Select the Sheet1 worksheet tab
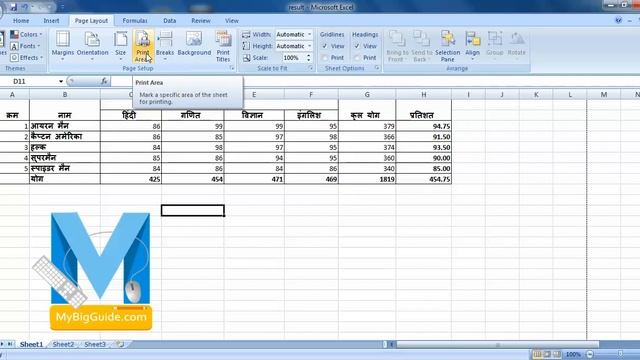640x360 pixels. pyautogui.click(x=31, y=344)
